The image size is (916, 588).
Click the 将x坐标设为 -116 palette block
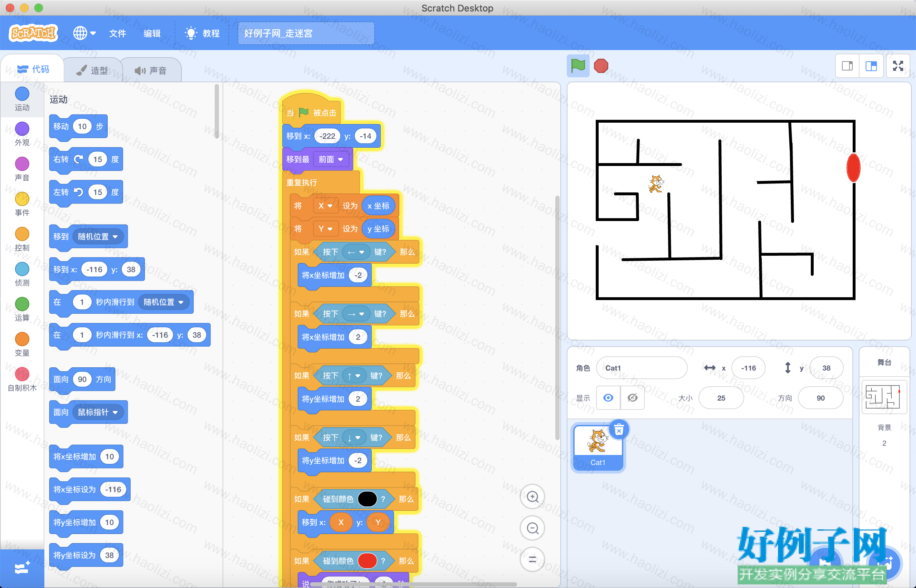[x=90, y=490]
